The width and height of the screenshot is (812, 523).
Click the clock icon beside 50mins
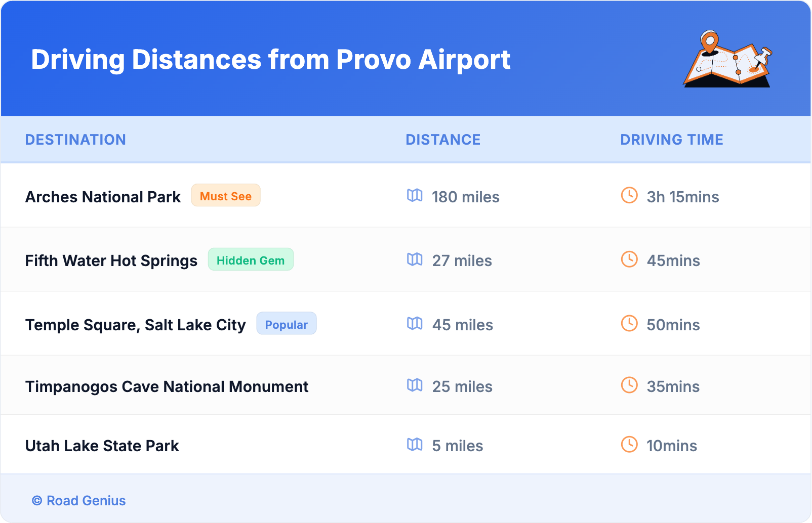point(629,324)
